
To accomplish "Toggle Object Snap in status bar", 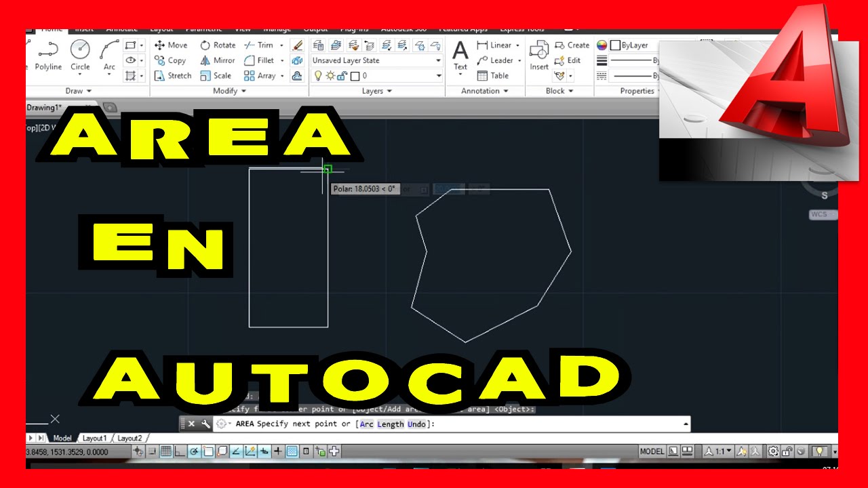I will pos(209,451).
